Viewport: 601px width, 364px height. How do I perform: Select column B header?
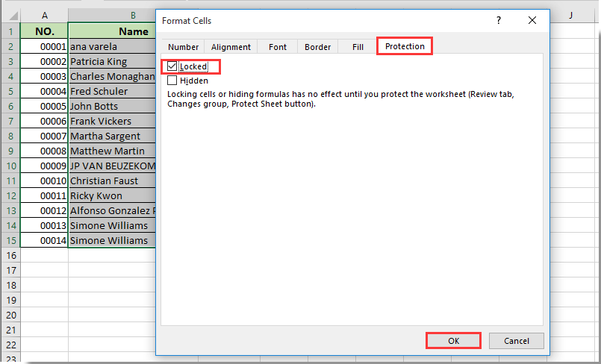[x=112, y=16]
